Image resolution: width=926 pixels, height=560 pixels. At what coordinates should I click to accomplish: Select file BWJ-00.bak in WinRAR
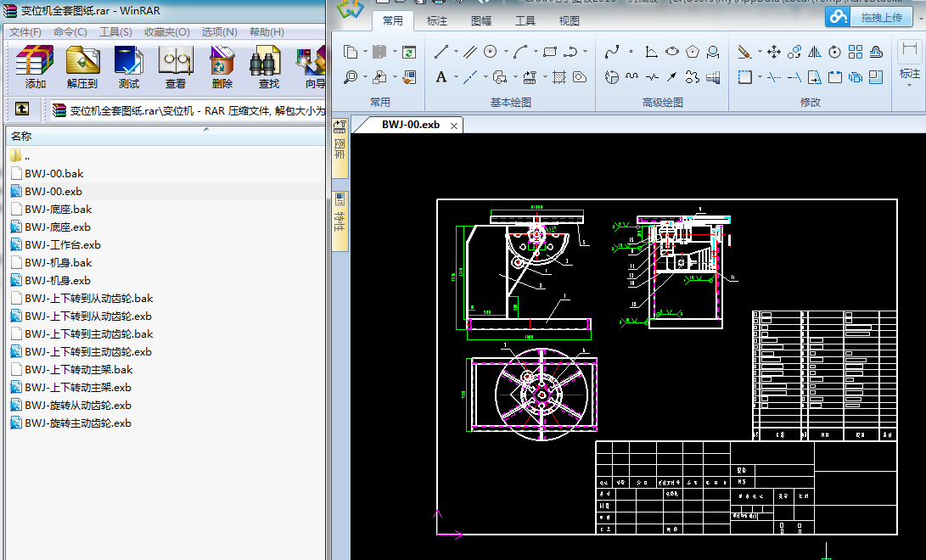click(48, 173)
